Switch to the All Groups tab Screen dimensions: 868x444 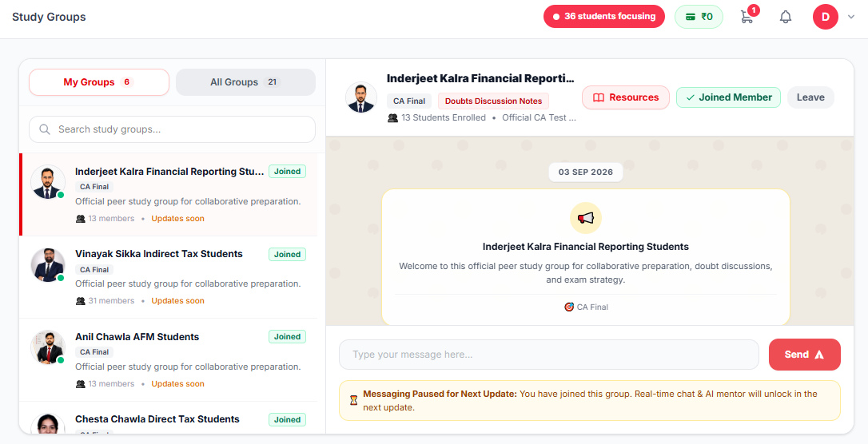[x=246, y=82]
